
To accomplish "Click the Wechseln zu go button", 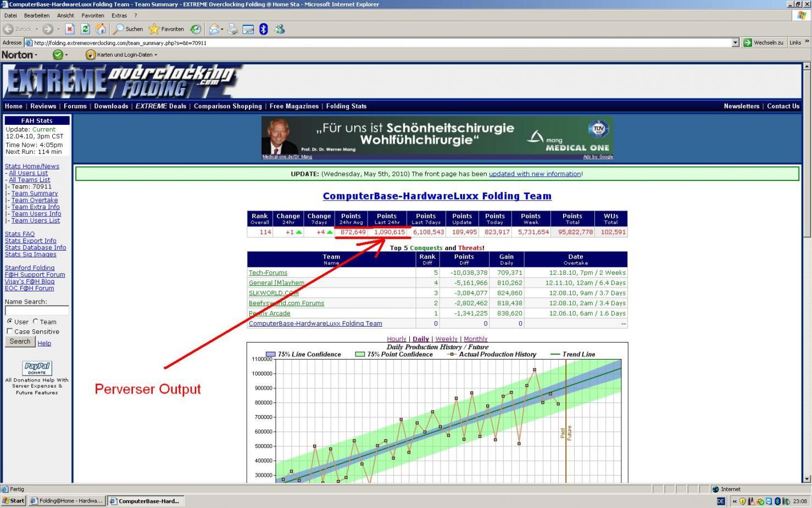I will coord(763,42).
